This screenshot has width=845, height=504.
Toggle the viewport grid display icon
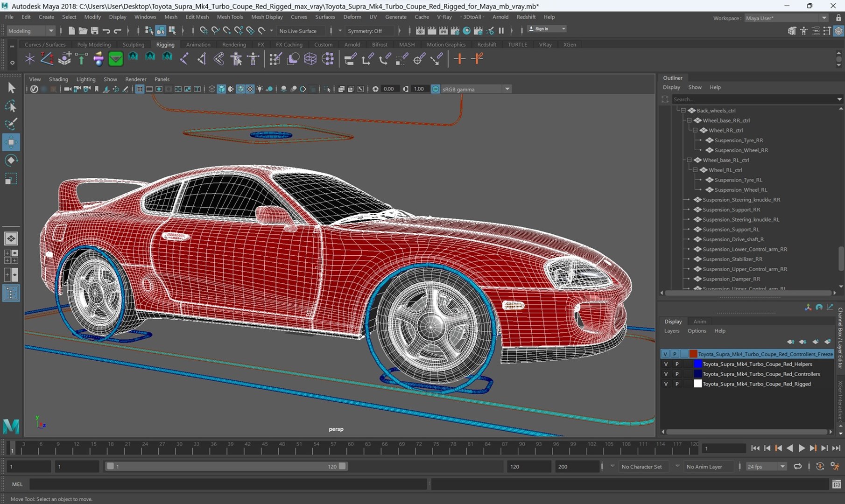click(140, 89)
